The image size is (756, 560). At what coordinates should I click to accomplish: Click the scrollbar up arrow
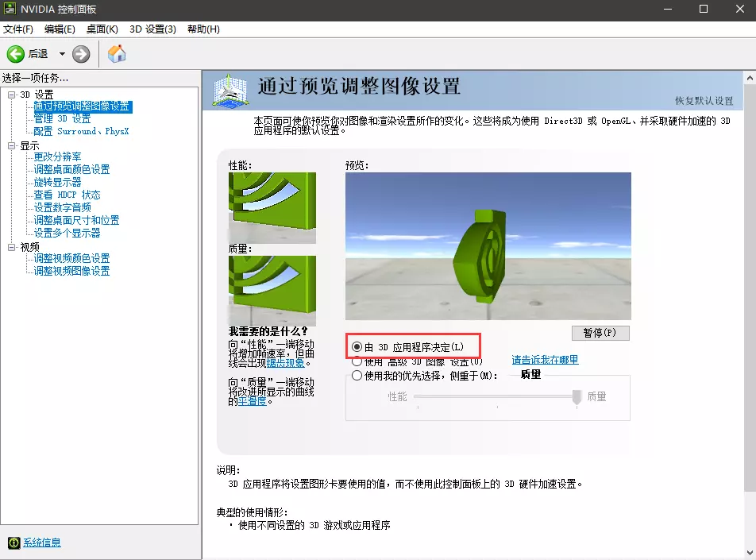point(750,77)
